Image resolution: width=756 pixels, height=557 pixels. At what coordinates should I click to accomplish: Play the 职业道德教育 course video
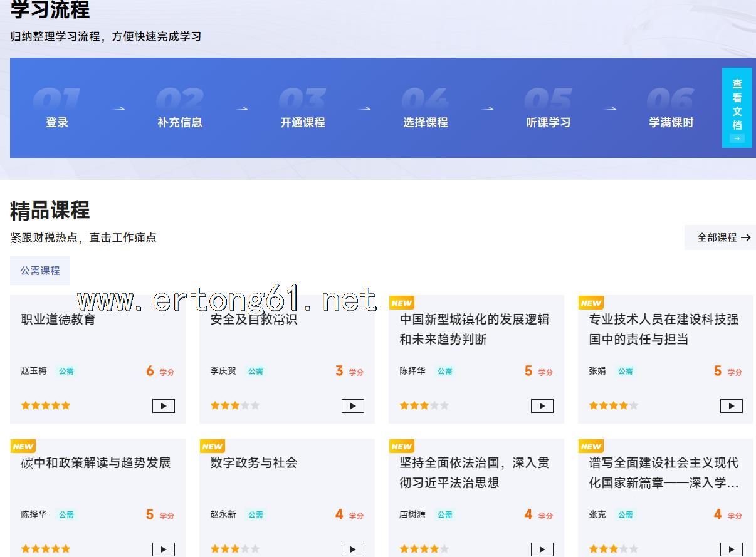163,406
